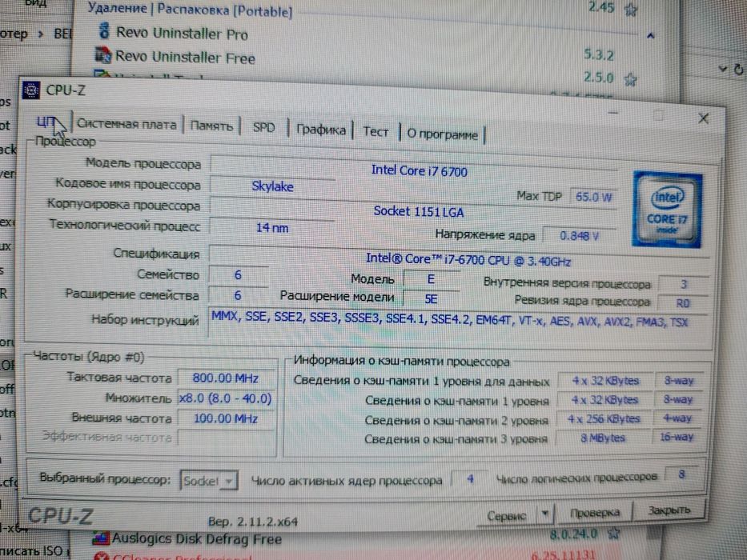
Task: Click the logical processors count 8
Action: coord(681,474)
